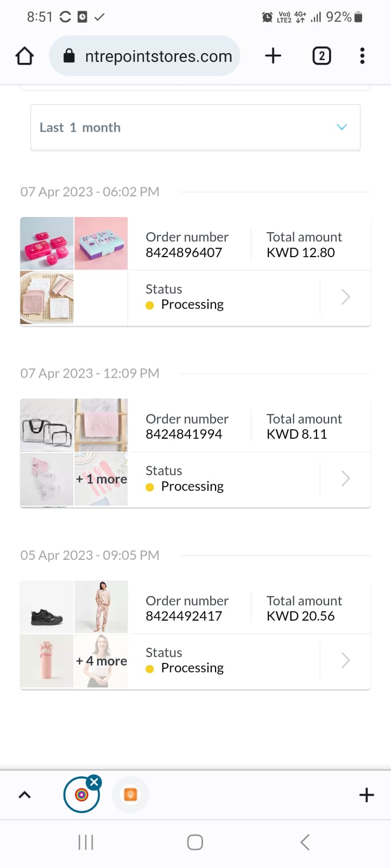Switch to the orange app tab icon
Screen dimensions: 391x868
pyautogui.click(x=130, y=795)
